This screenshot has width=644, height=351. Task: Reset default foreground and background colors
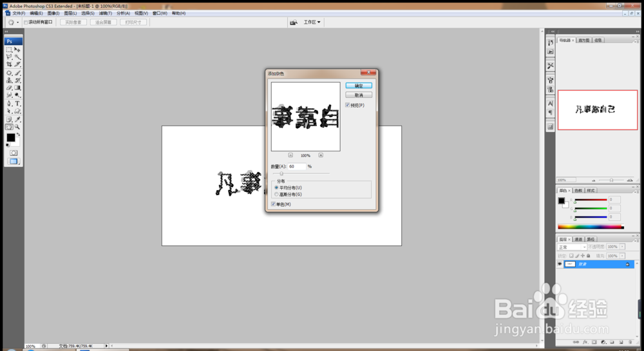[x=7, y=146]
